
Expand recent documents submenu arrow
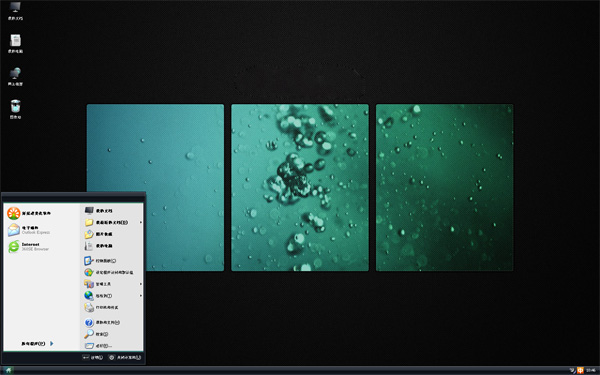tap(141, 222)
